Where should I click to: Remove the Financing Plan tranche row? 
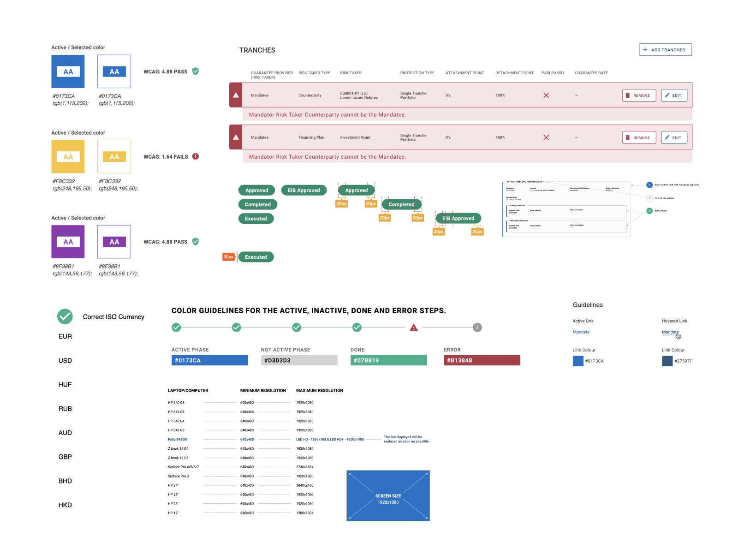639,137
